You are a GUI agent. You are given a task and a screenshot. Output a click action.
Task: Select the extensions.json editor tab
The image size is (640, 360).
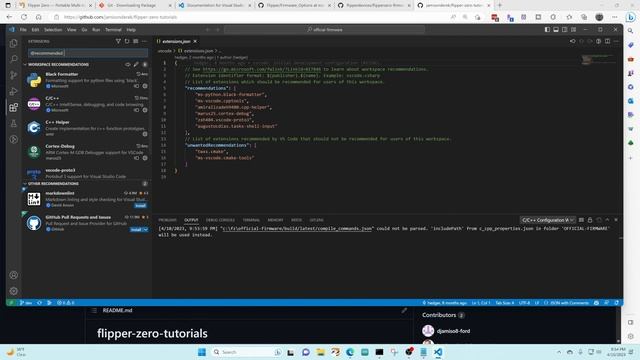tap(177, 41)
